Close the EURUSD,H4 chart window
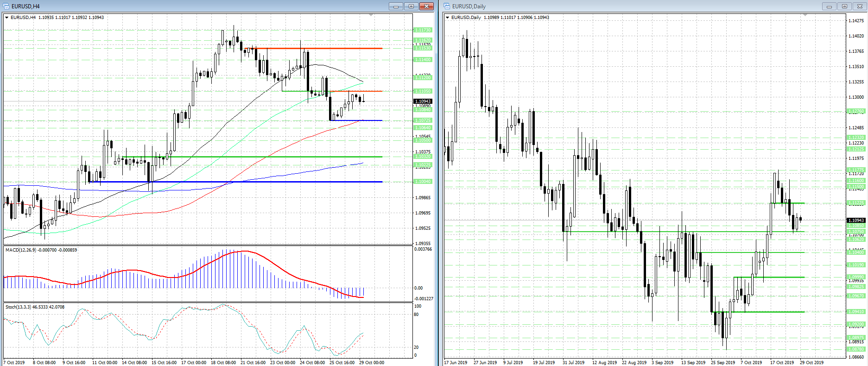 pyautogui.click(x=426, y=6)
